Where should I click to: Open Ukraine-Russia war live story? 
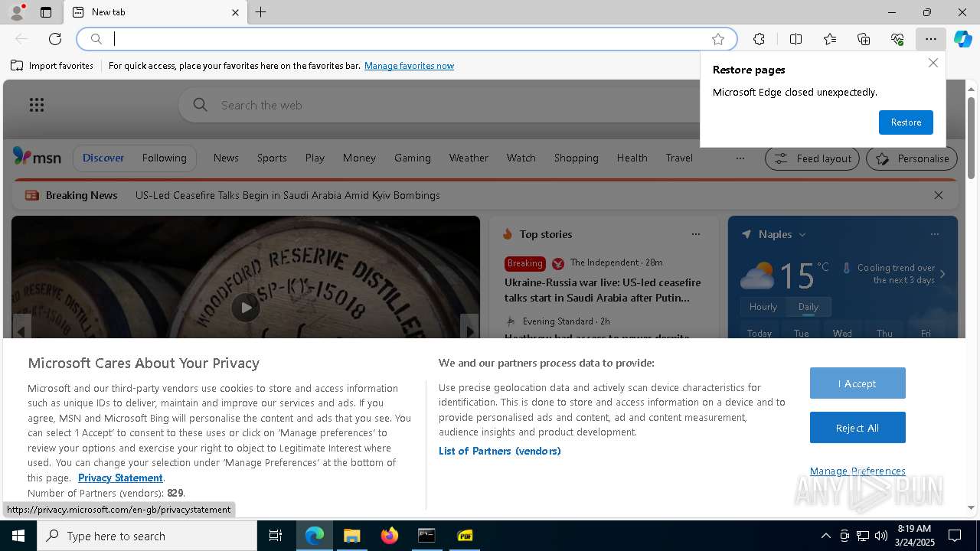(x=603, y=290)
